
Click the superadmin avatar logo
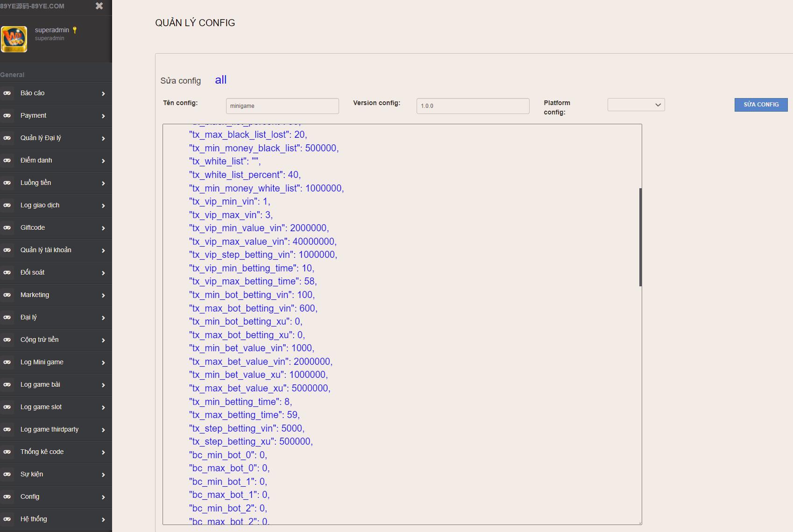click(14, 39)
